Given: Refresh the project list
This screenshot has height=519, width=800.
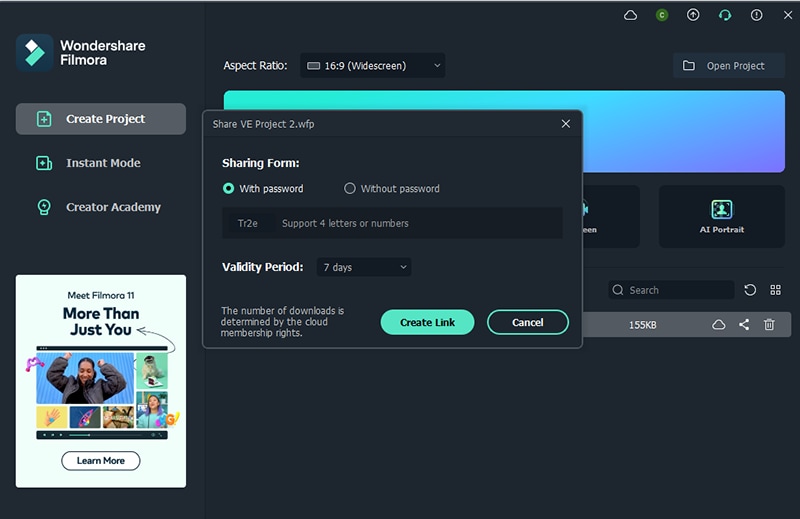Looking at the screenshot, I should coord(750,290).
